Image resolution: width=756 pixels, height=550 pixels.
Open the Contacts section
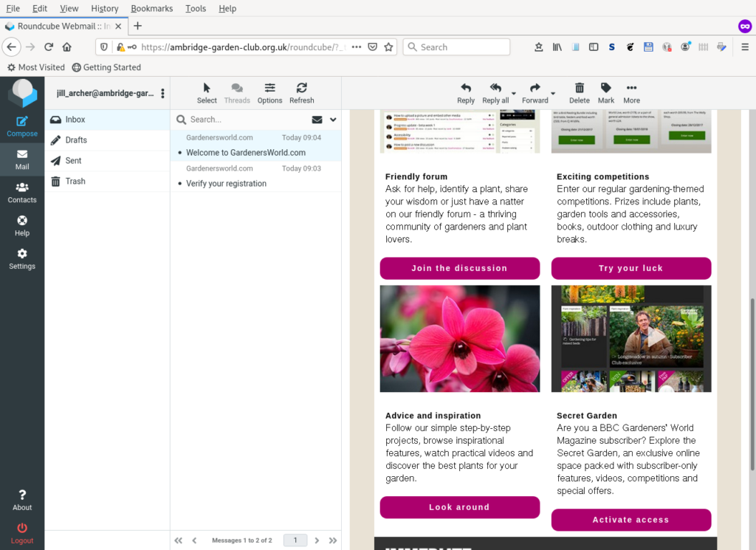pyautogui.click(x=21, y=193)
